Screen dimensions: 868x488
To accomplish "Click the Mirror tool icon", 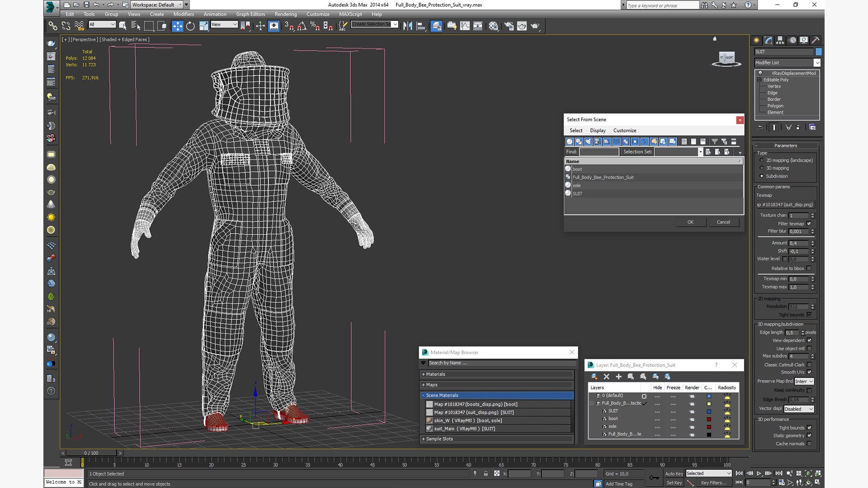I will point(408,26).
